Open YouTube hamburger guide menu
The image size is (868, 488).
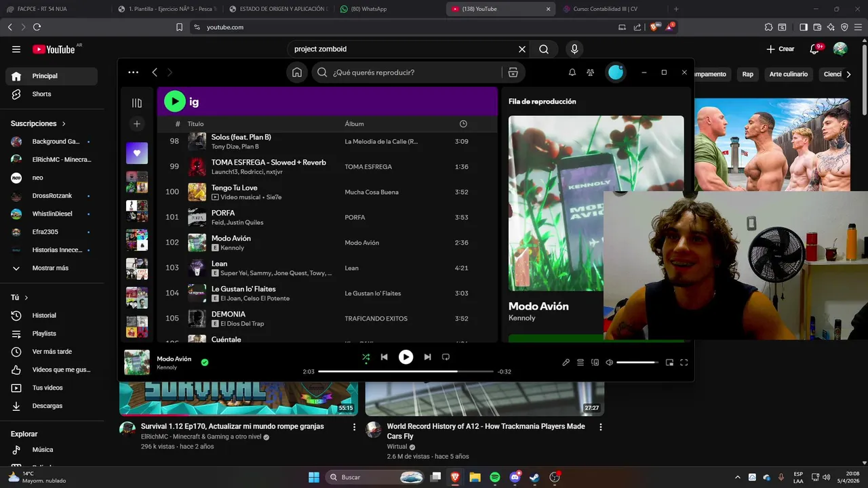point(16,49)
